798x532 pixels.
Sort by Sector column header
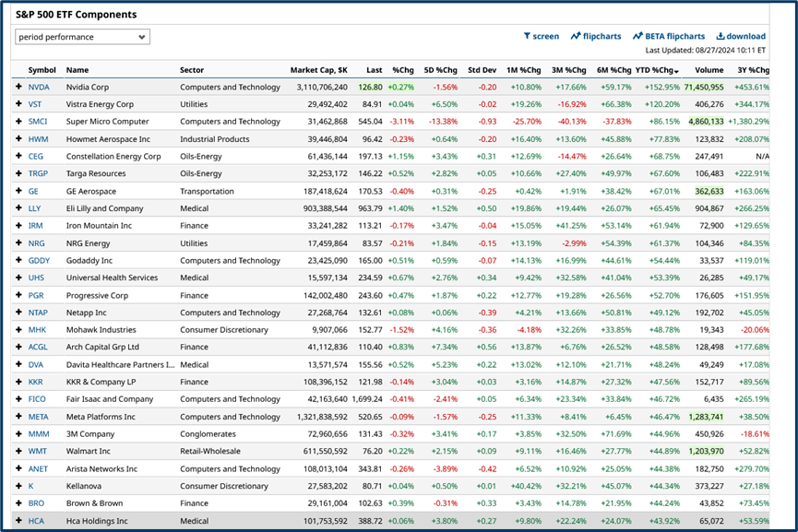192,70
